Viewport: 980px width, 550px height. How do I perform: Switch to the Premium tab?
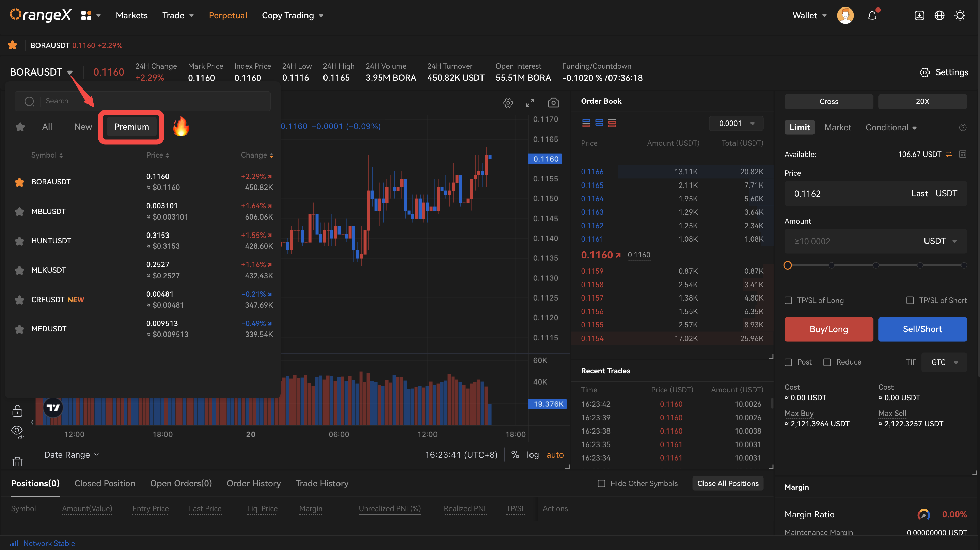pyautogui.click(x=132, y=127)
